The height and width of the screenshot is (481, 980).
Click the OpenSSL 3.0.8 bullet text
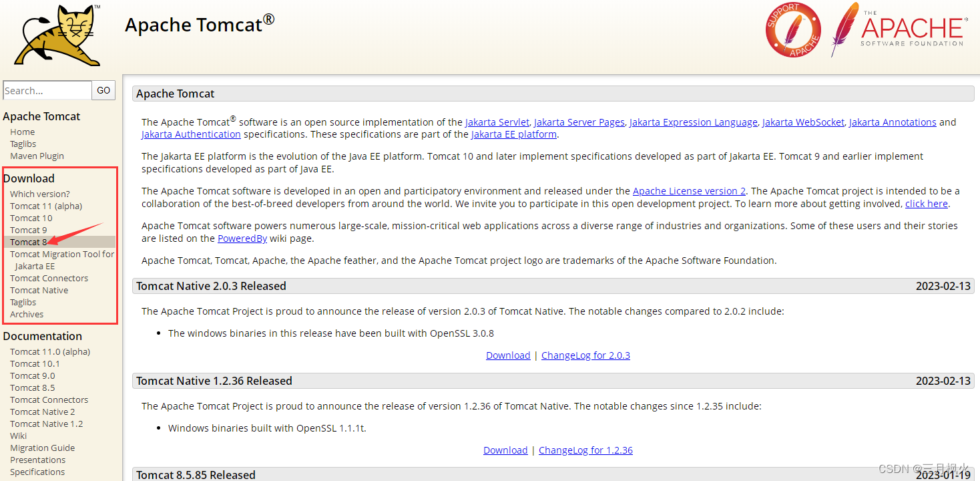pos(331,333)
